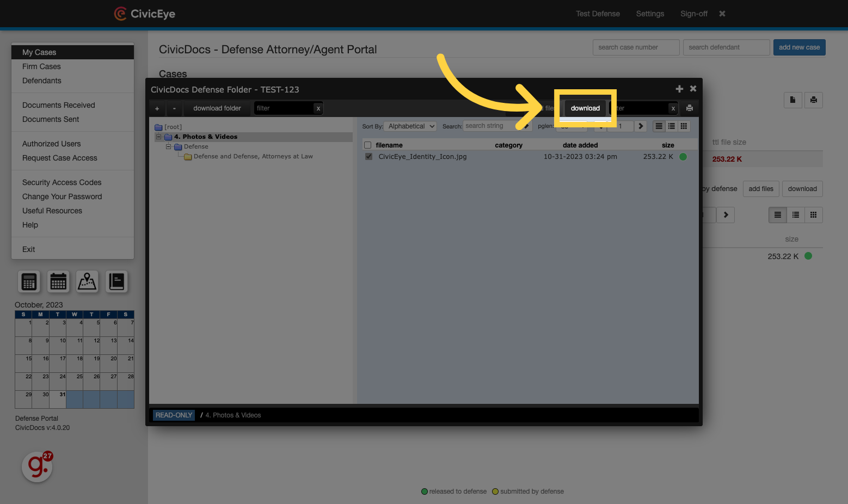Go to next page in dialog file list
848x504 pixels.
641,126
